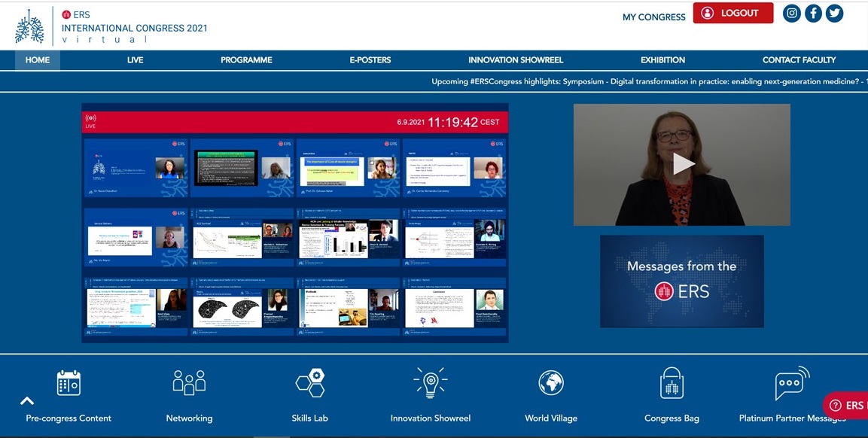Viewport: 868px width, 438px height.
Task: Open the Innovation Showreel lightbulb icon
Action: point(430,382)
